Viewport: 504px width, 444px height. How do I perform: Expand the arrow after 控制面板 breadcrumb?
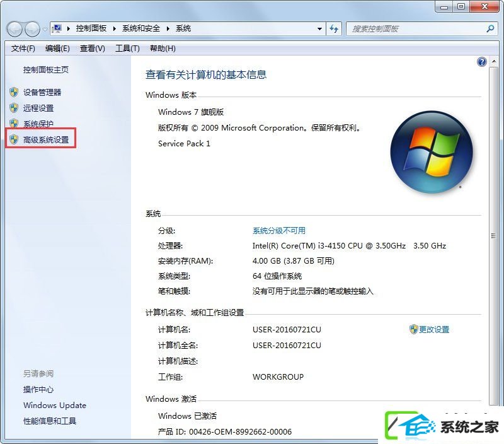point(115,28)
